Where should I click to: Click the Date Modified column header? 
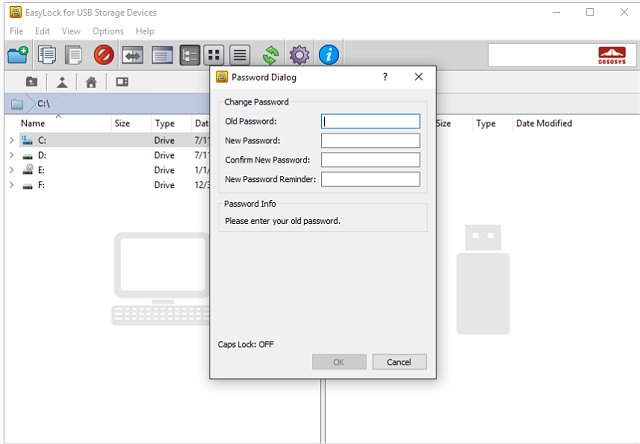click(x=544, y=123)
